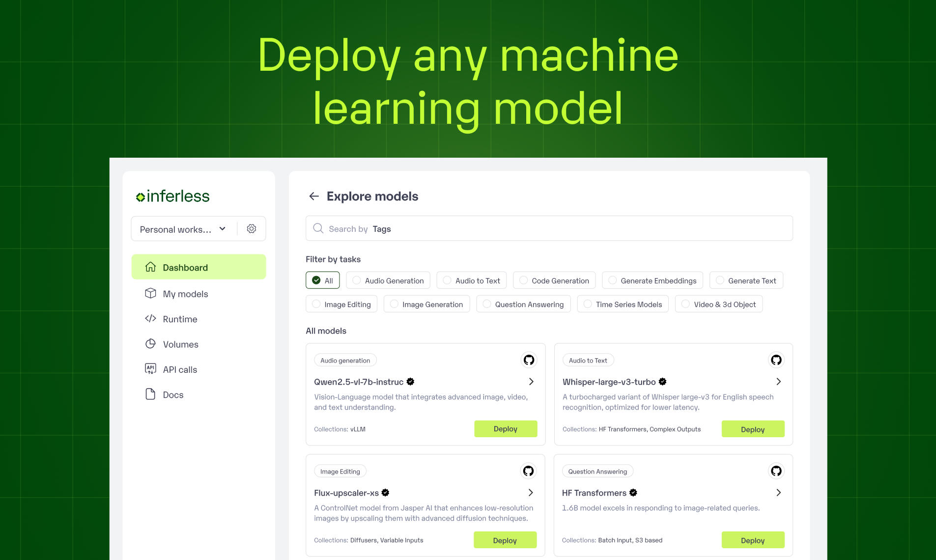Deploy the Qwen2.5-vl-7b-instruc model
The height and width of the screenshot is (560, 936).
point(506,429)
